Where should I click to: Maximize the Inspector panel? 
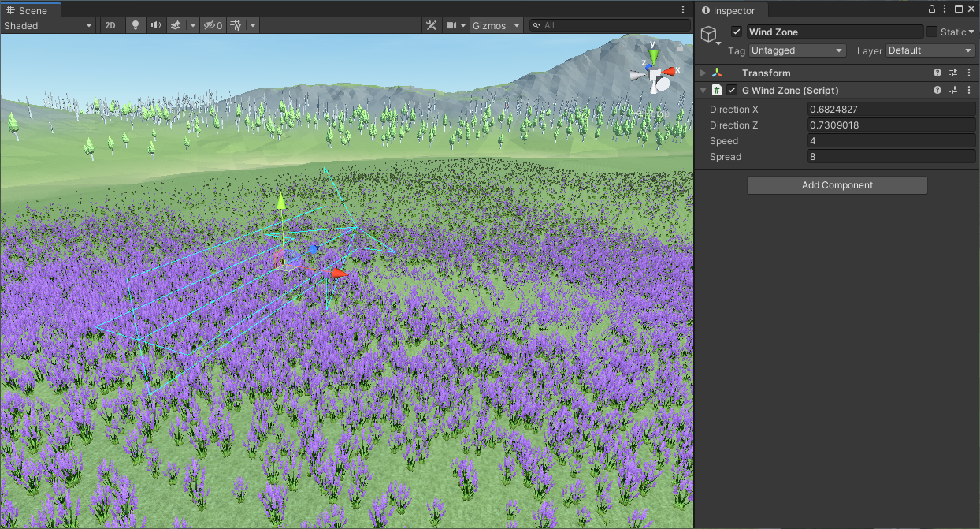click(x=959, y=9)
